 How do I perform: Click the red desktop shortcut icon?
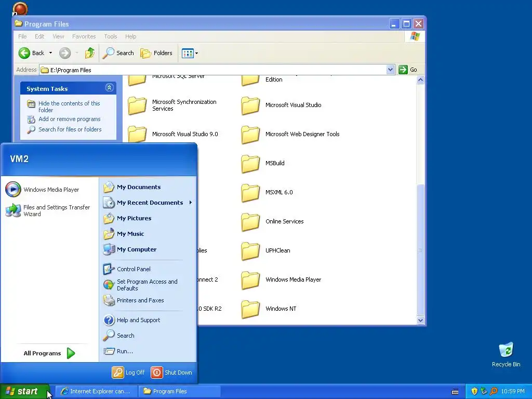click(20, 9)
